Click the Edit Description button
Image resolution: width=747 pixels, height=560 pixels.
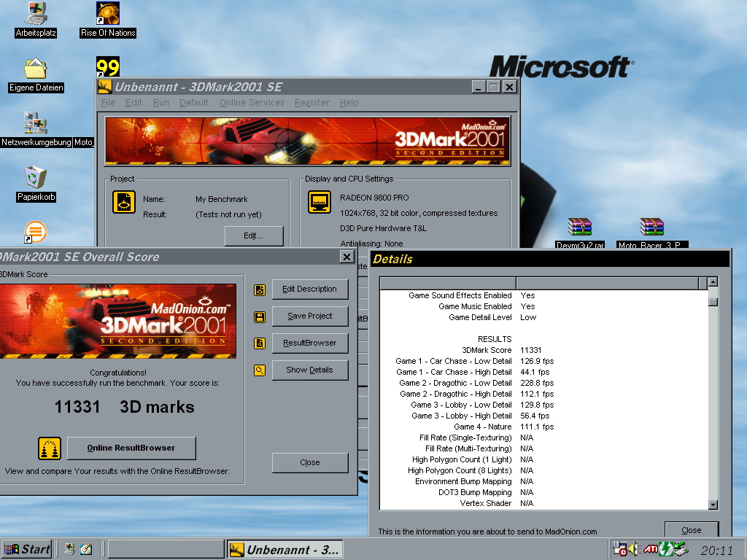pos(309,289)
